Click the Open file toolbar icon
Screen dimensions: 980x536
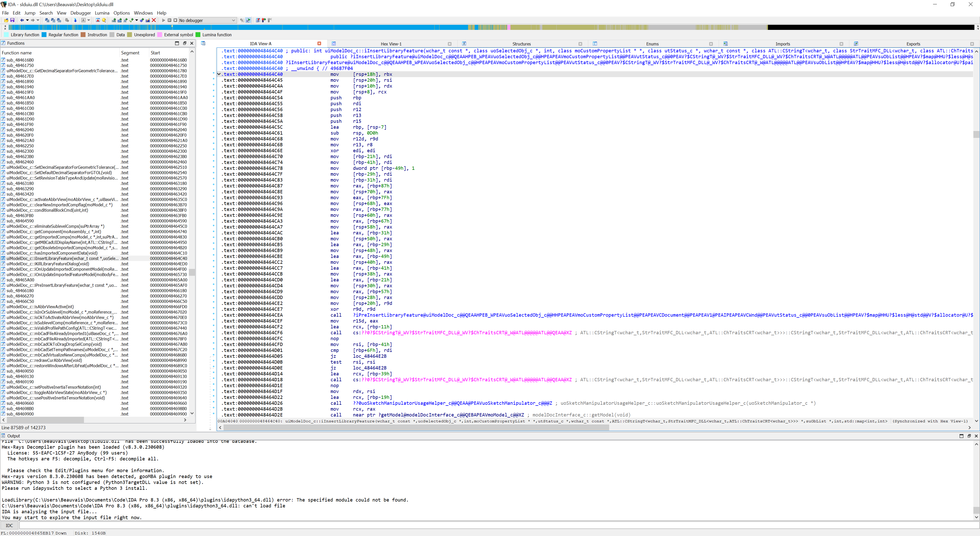pos(6,20)
